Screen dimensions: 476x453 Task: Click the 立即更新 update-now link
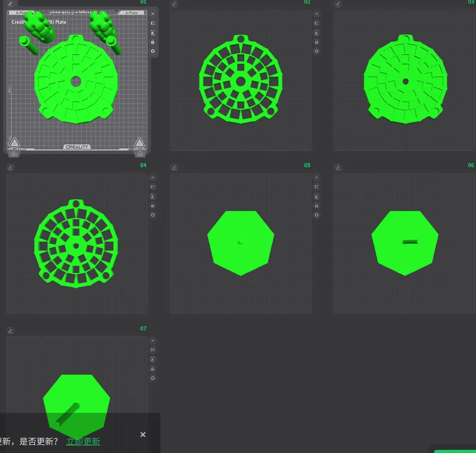(x=83, y=441)
